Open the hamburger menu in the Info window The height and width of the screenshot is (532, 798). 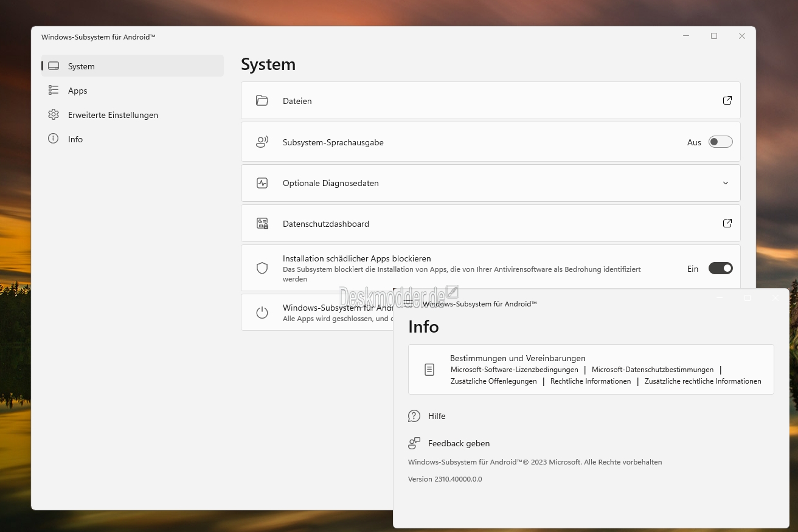pyautogui.click(x=408, y=303)
